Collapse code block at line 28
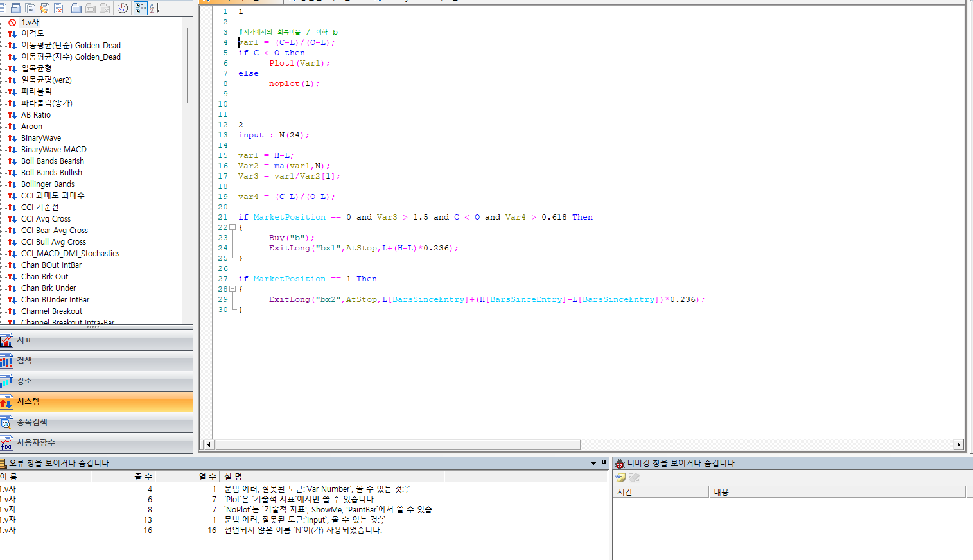973x560 pixels. click(232, 289)
